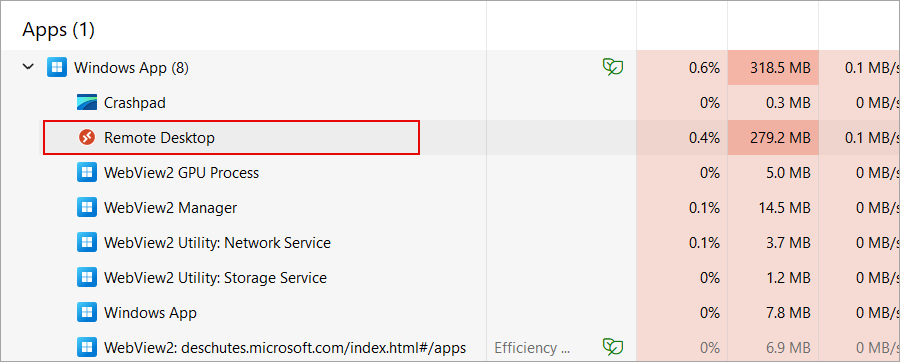Click the 0% CPU value for Crashpad
The height and width of the screenshot is (362, 900).
point(710,103)
